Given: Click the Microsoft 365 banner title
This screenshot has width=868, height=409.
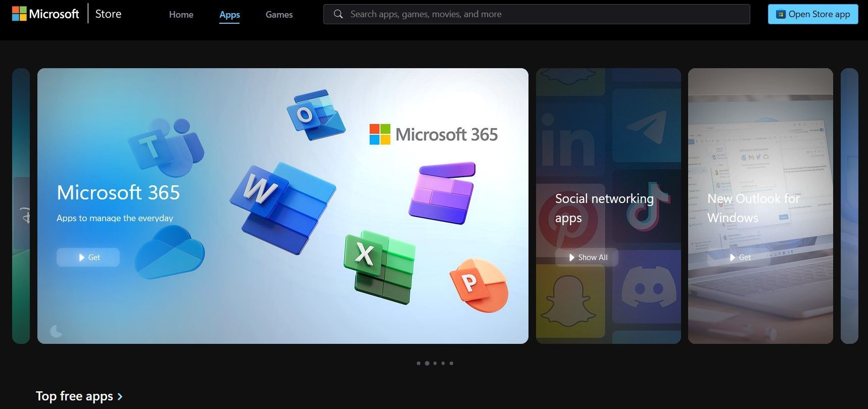Looking at the screenshot, I should click(x=118, y=192).
